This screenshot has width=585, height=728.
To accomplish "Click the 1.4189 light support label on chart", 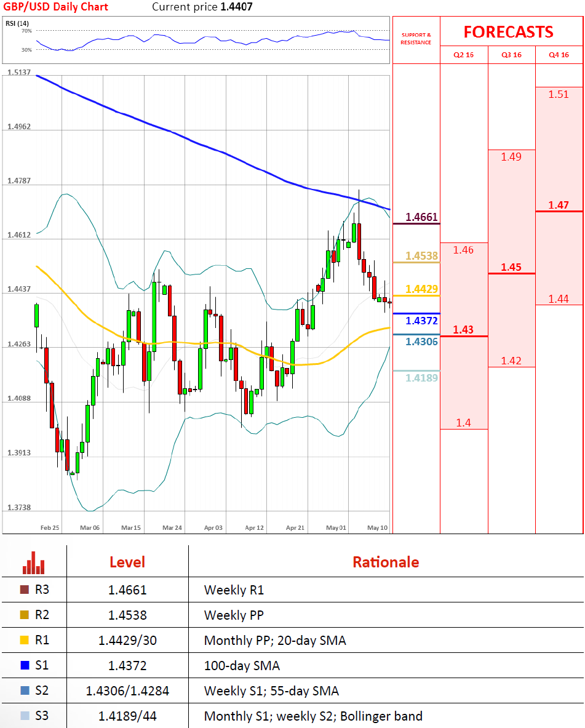I will (421, 378).
